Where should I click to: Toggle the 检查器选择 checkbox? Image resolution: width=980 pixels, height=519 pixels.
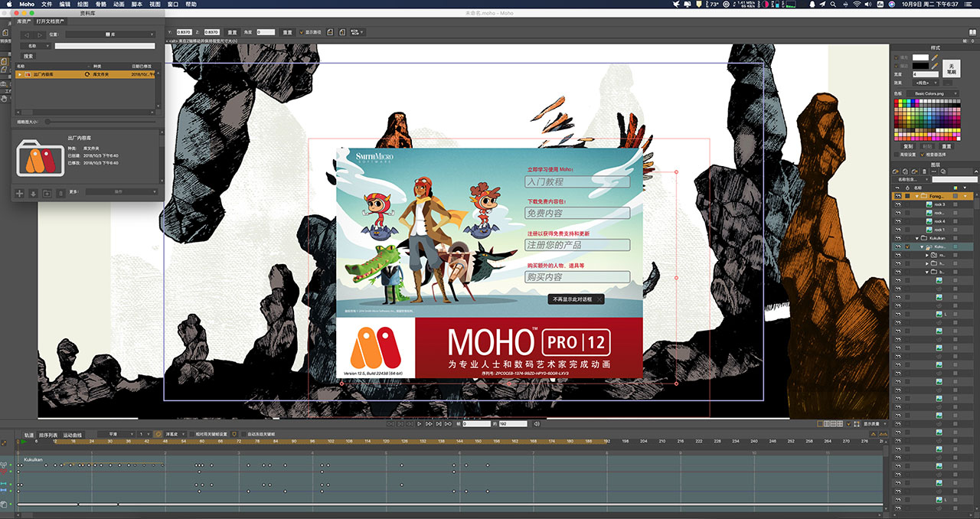(x=922, y=155)
